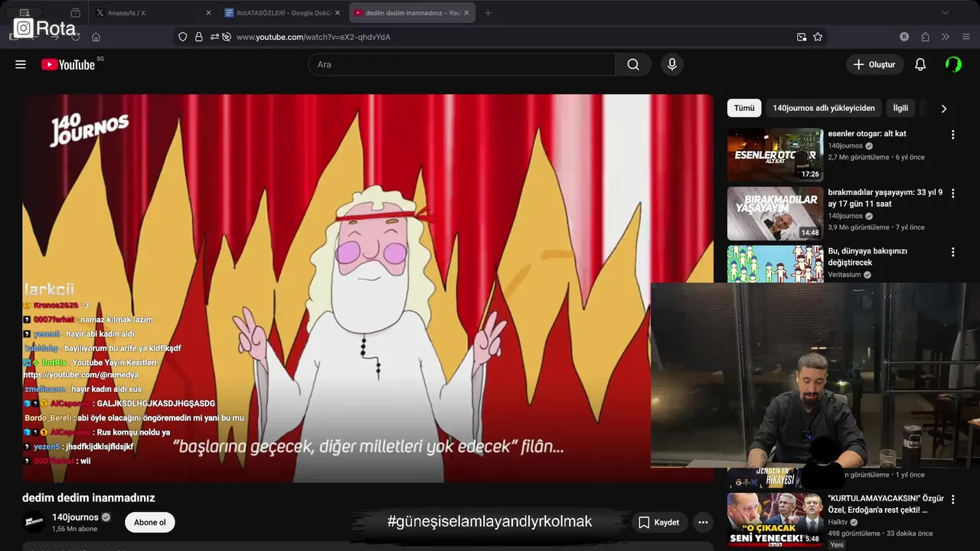980x551 pixels.
Task: Open the browser application menu
Action: click(966, 37)
